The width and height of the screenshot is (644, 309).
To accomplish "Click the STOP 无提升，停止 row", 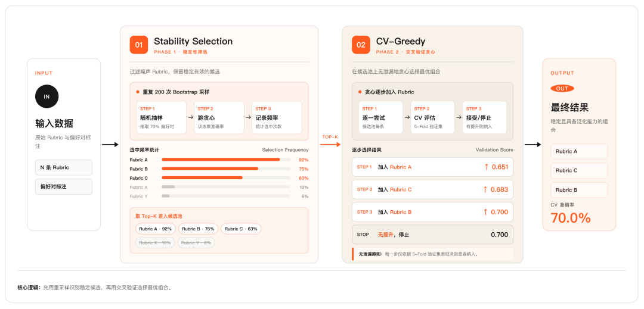I will click(432, 235).
